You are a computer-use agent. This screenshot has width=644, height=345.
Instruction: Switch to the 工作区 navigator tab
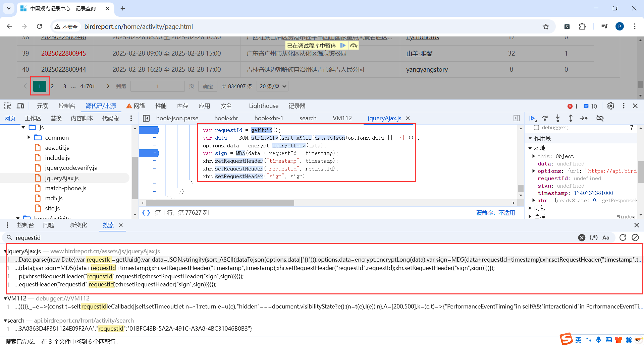coord(33,118)
